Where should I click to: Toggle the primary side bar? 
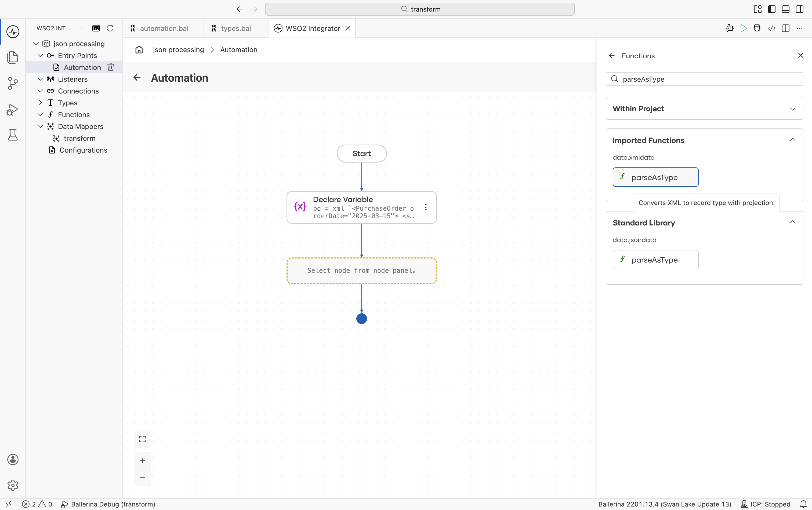tap(771, 9)
